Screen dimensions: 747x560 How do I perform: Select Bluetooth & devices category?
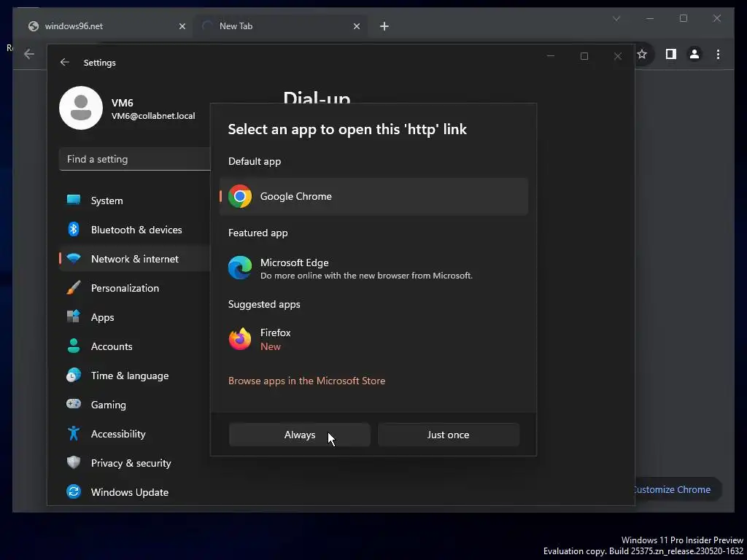(x=135, y=230)
